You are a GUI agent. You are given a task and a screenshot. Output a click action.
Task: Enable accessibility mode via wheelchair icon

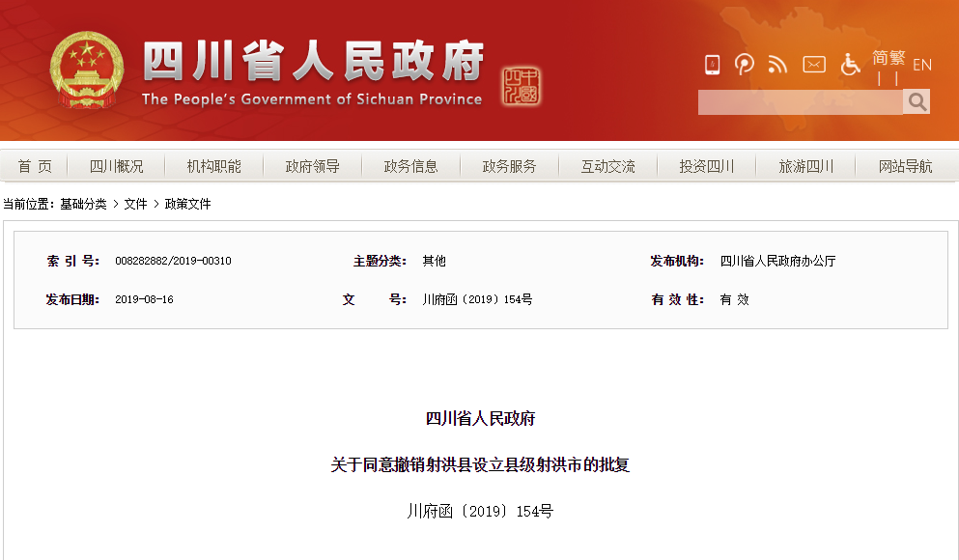tap(850, 65)
